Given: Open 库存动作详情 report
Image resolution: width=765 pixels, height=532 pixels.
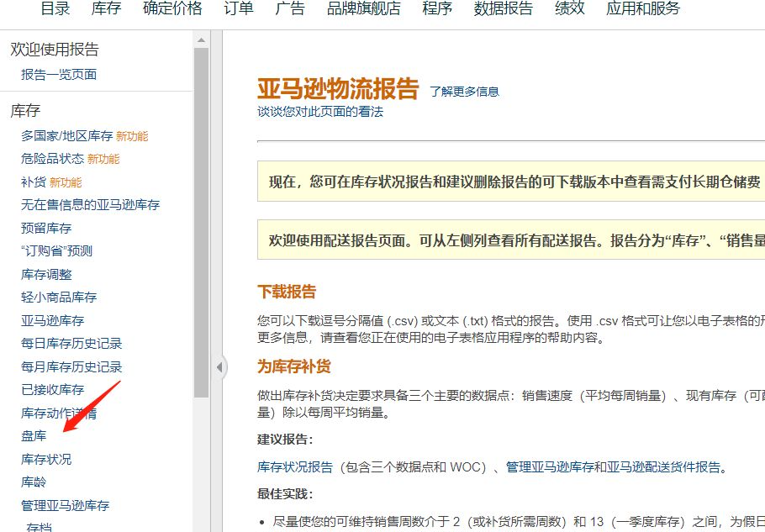Looking at the screenshot, I should point(59,413).
